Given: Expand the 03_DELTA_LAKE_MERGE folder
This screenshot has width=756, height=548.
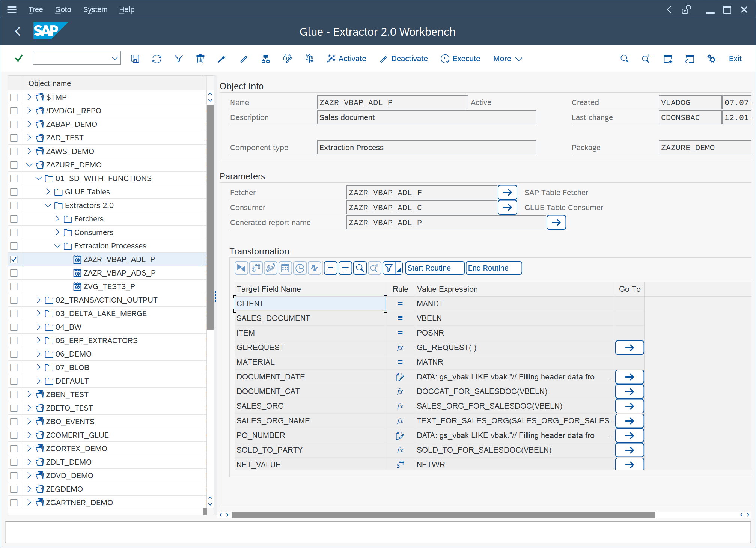Looking at the screenshot, I should (x=39, y=313).
